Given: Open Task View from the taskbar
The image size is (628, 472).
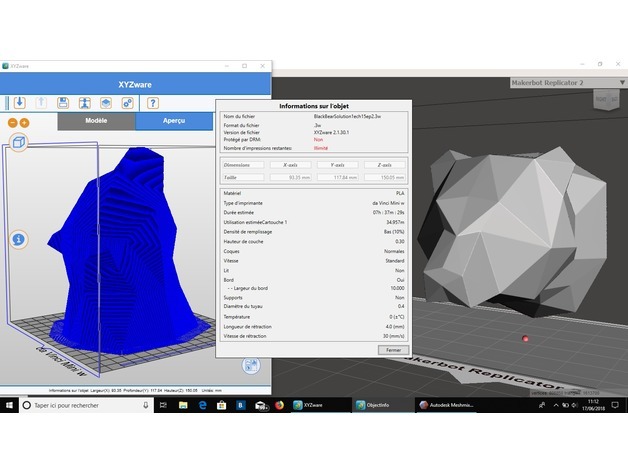Looking at the screenshot, I should [x=163, y=405].
